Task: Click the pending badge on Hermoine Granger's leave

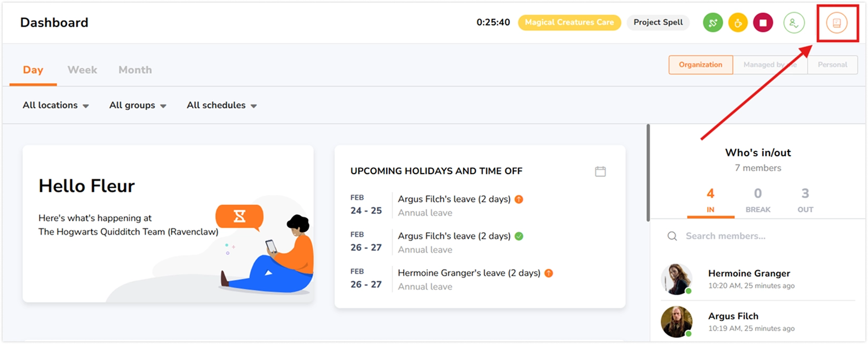Action: point(549,273)
